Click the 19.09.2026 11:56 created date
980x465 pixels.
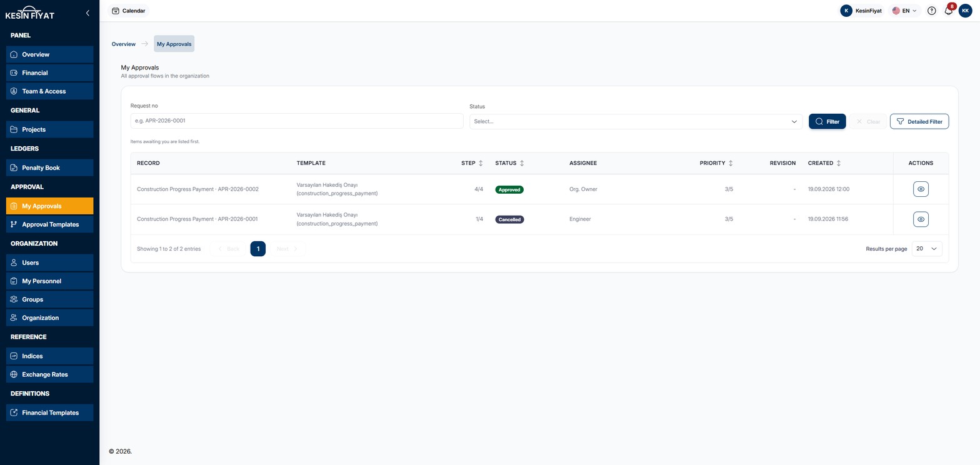click(829, 219)
